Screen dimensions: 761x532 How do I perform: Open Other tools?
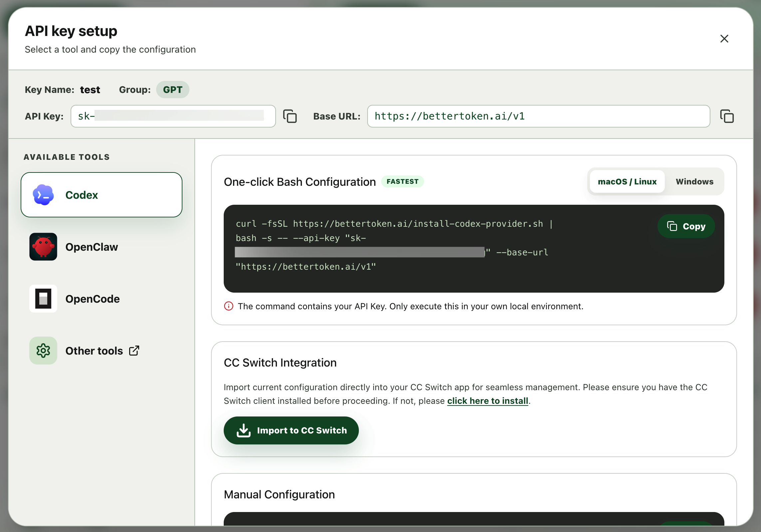(x=102, y=351)
